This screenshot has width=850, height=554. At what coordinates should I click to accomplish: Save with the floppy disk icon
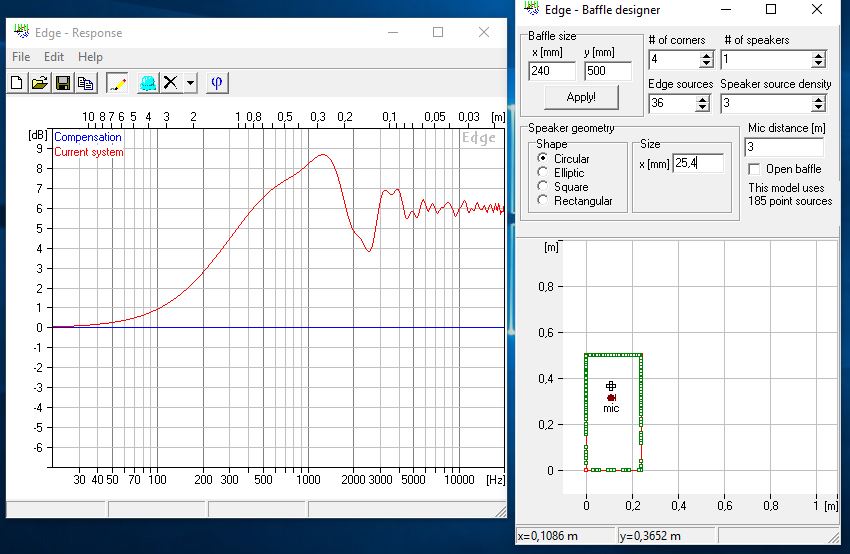tap(63, 83)
